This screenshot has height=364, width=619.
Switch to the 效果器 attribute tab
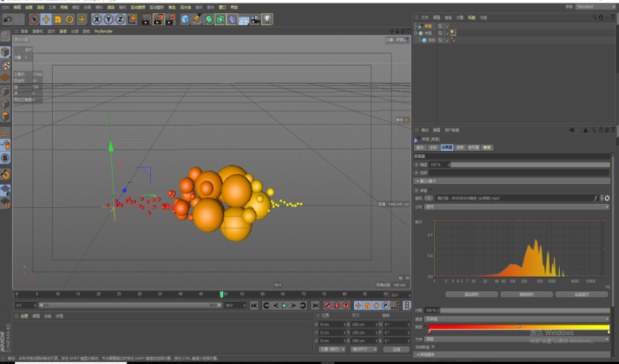[446, 147]
